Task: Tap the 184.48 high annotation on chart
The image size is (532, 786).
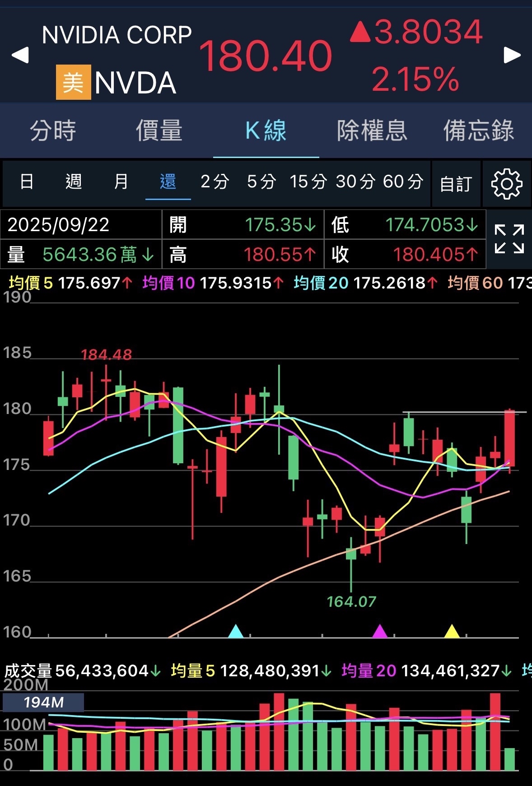Action: (106, 355)
